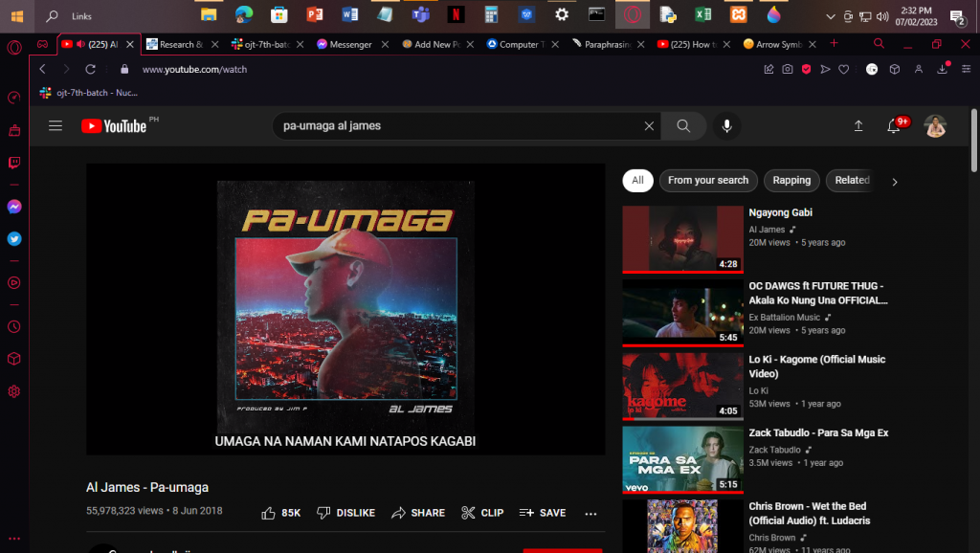Select the Rapping filter chip
This screenshot has width=980, height=553.
(x=791, y=181)
